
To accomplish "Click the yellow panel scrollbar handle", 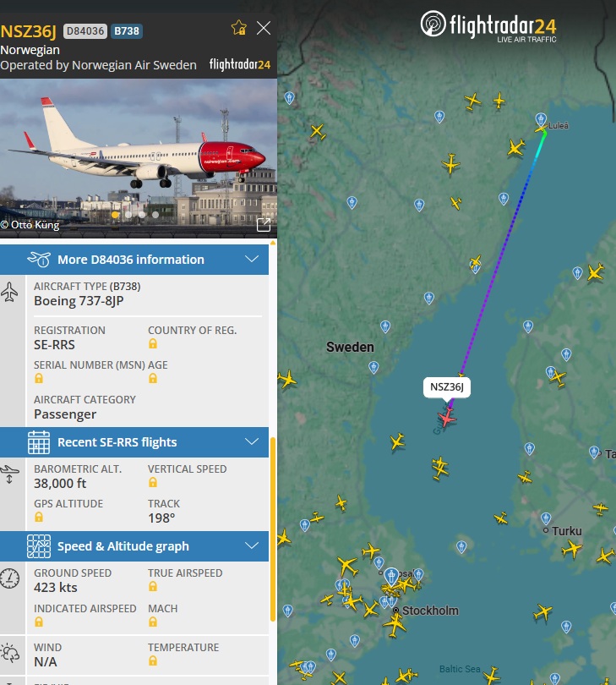I will [x=273, y=529].
